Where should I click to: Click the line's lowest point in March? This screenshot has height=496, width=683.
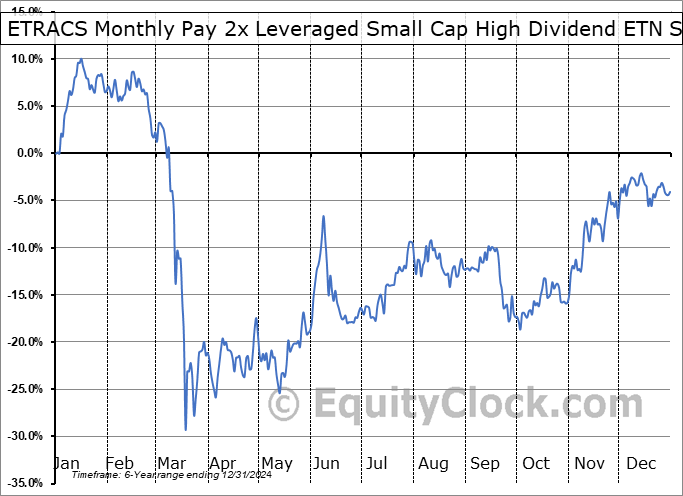[185, 430]
